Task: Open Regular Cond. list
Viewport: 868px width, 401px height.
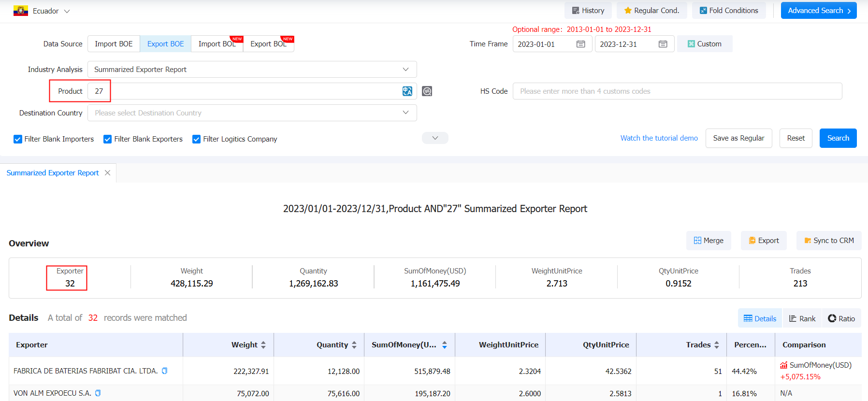Action: [x=651, y=11]
